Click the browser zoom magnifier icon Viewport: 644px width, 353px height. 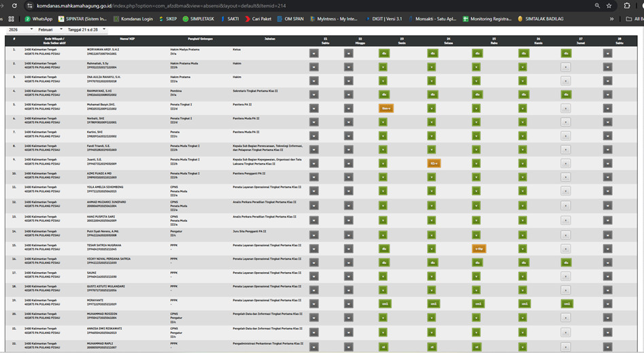pyautogui.click(x=596, y=5)
